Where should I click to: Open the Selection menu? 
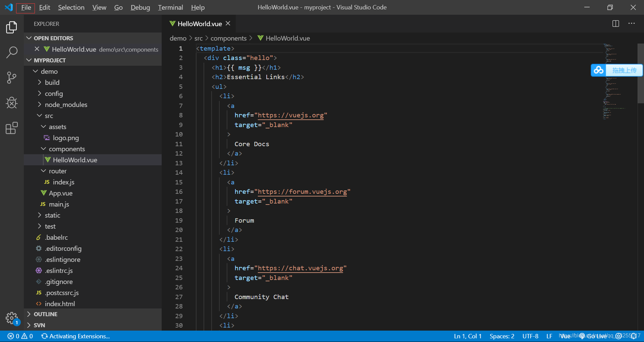coord(71,7)
